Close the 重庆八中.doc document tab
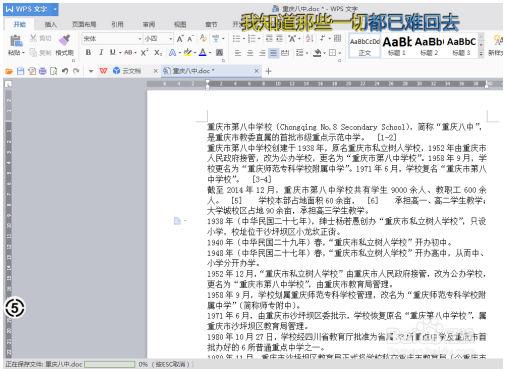 (256, 71)
